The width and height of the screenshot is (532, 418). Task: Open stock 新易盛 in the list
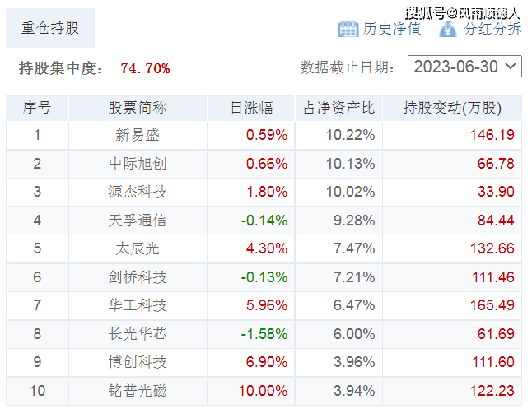(x=138, y=135)
